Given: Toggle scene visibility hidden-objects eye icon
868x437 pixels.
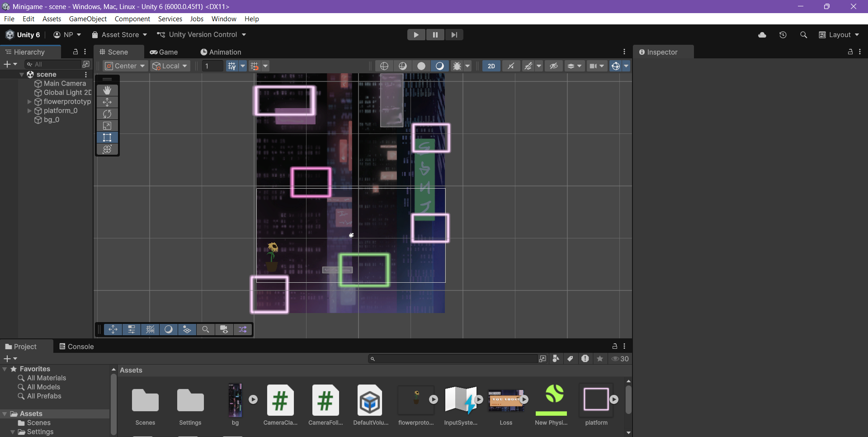Looking at the screenshot, I should (x=553, y=66).
